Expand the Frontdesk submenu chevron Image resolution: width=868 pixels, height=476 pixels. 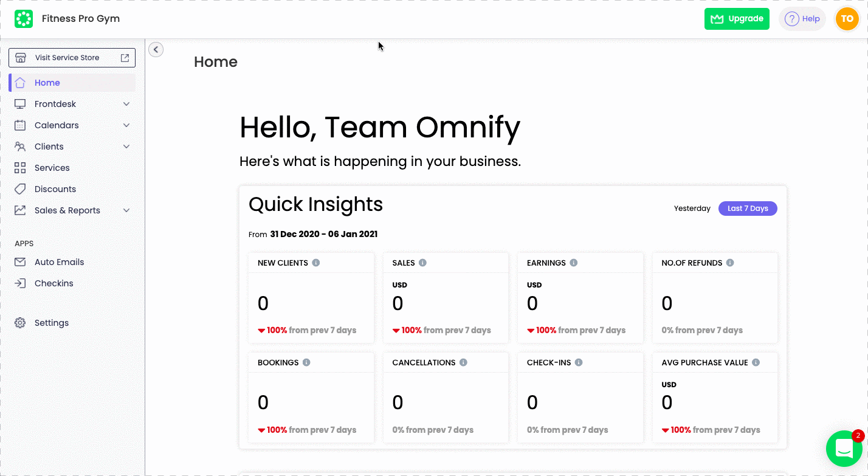point(126,104)
